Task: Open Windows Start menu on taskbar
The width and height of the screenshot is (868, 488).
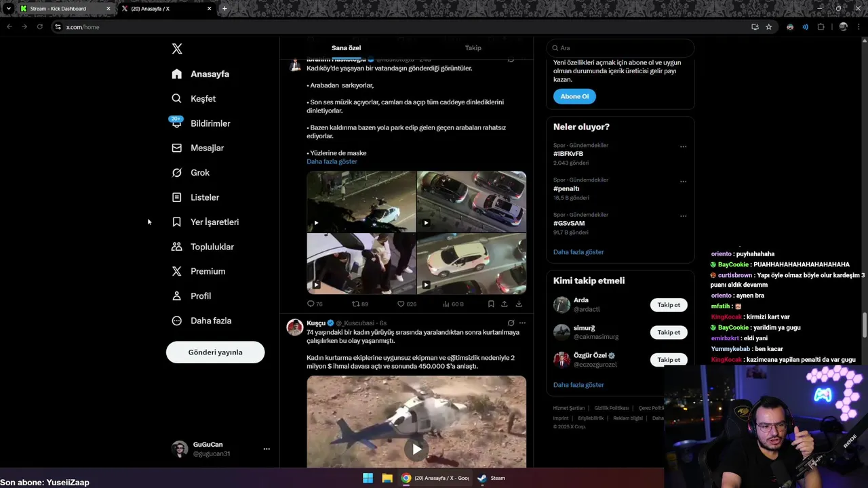Action: 368,478
